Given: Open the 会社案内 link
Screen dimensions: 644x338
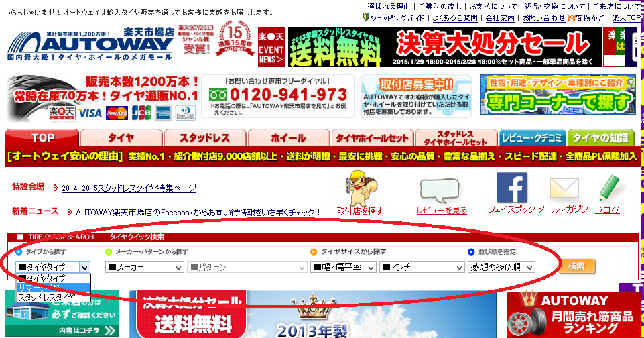Looking at the screenshot, I should [500, 18].
